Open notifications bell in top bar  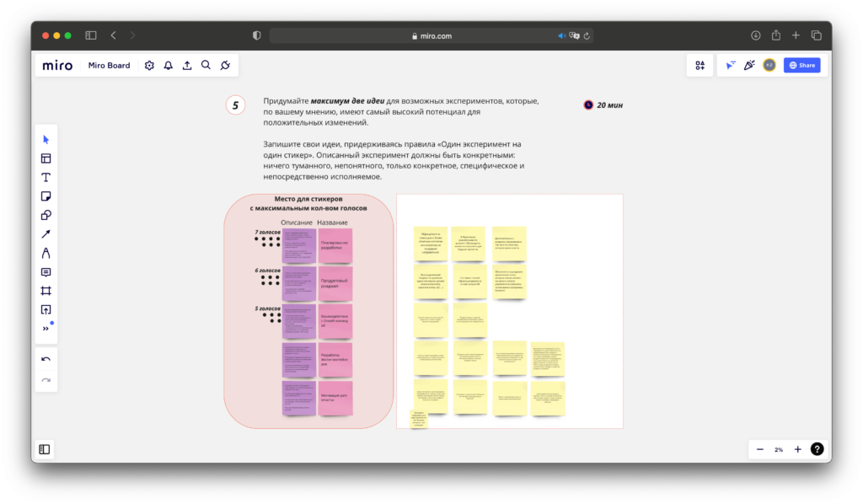point(168,66)
